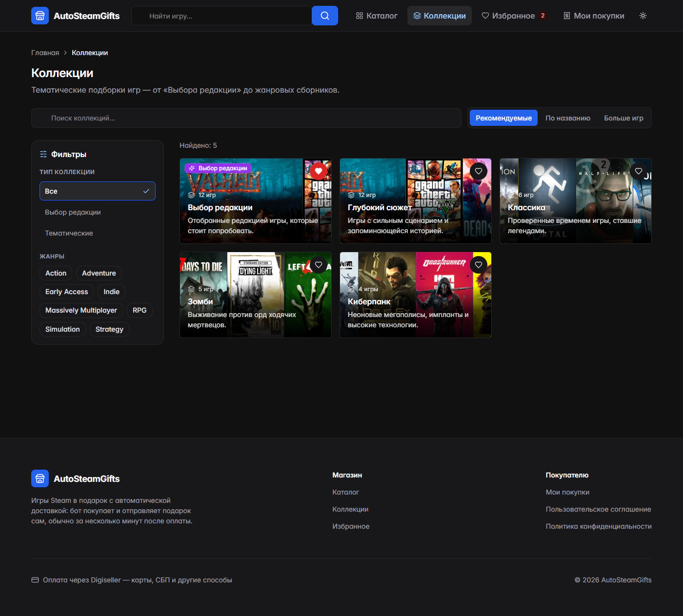This screenshot has height=616, width=683.
Task: Open Мои покупки in the top navigation
Action: point(594,16)
